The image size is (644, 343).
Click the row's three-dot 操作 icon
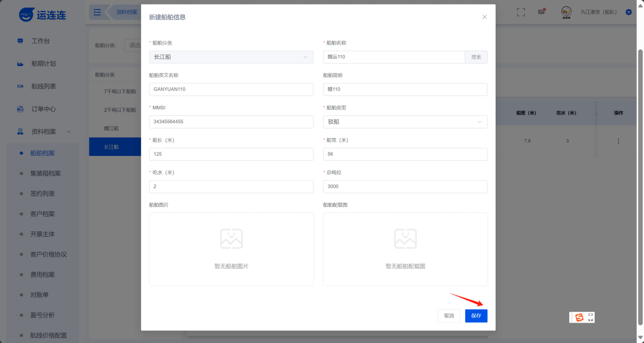[x=618, y=141]
